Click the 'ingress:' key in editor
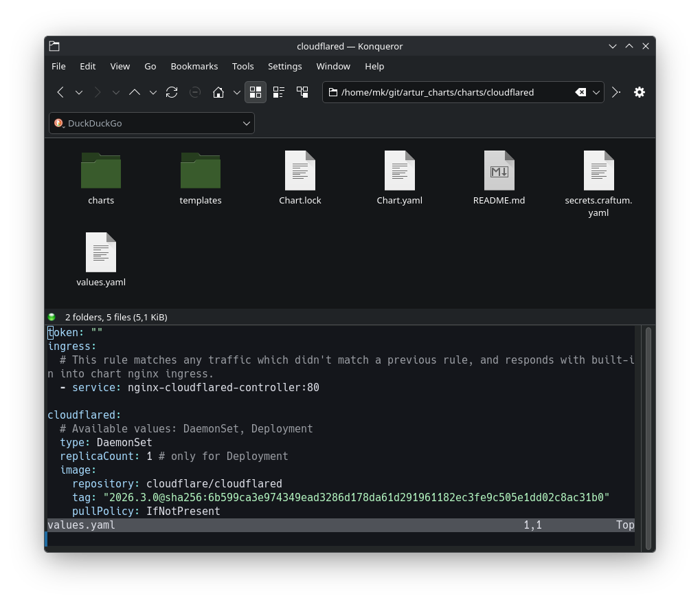Image resolution: width=700 pixels, height=605 pixels. point(72,346)
